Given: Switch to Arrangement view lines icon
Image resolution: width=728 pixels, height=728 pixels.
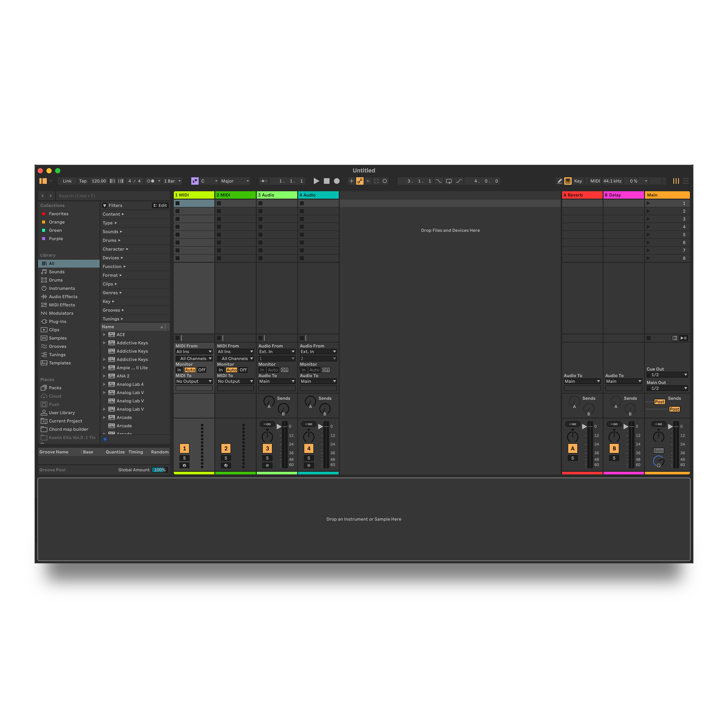Looking at the screenshot, I should (x=686, y=181).
